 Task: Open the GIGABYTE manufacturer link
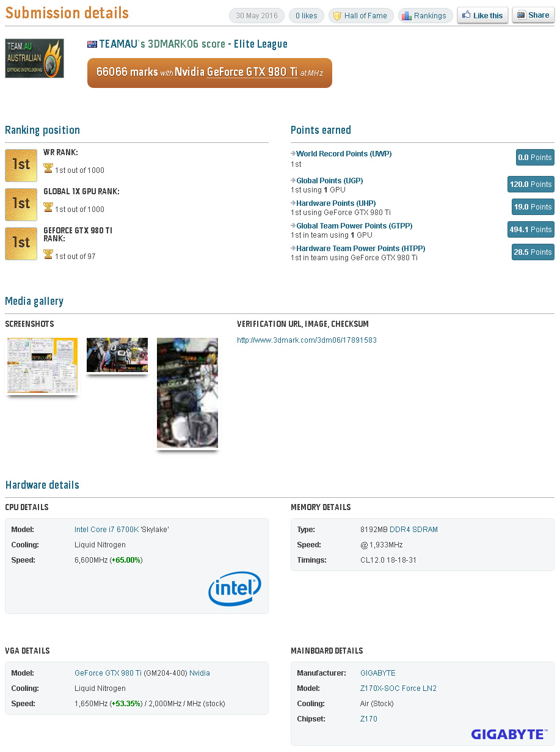pyautogui.click(x=378, y=673)
